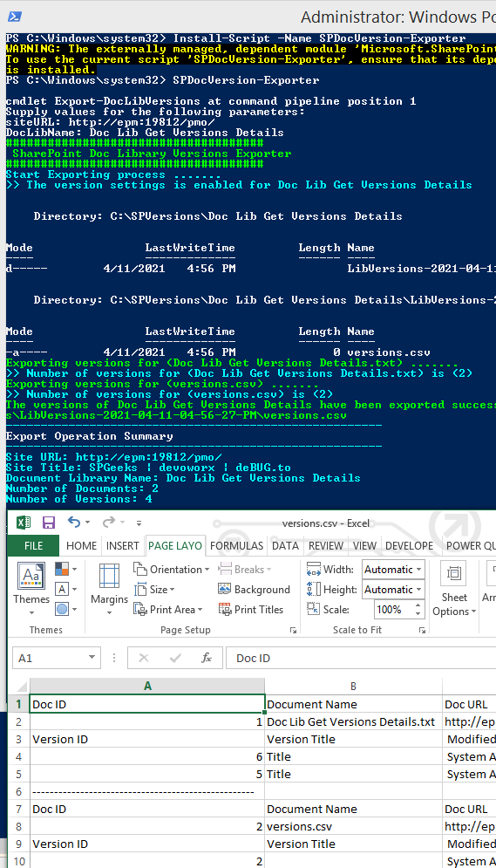
Task: Open the Orientation dropdown
Action: tap(172, 569)
